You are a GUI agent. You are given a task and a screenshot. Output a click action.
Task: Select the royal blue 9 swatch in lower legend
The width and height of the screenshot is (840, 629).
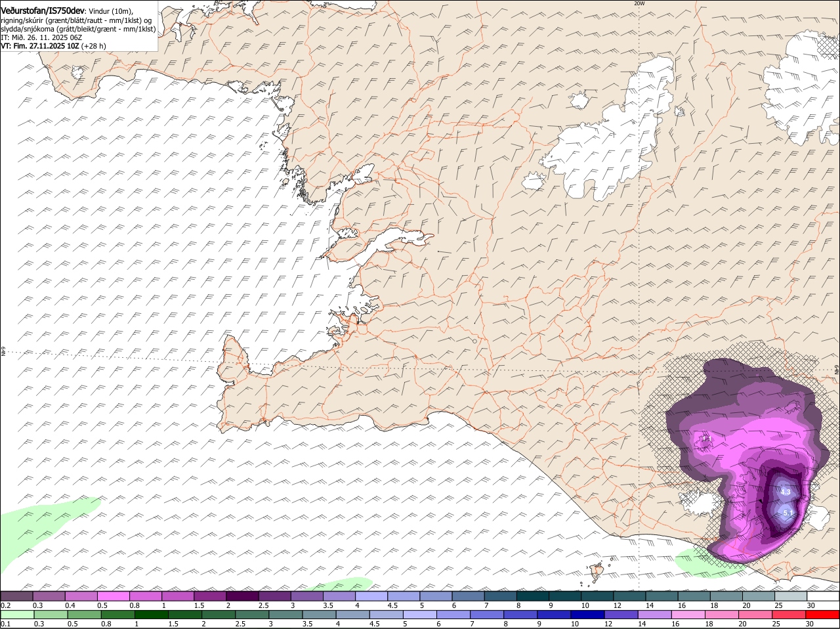pyautogui.click(x=555, y=615)
